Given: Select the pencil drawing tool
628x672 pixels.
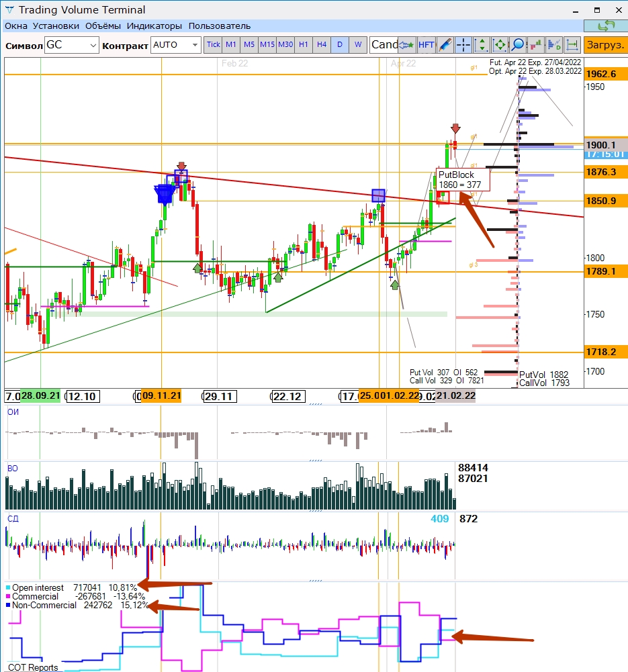Looking at the screenshot, I should 445,45.
